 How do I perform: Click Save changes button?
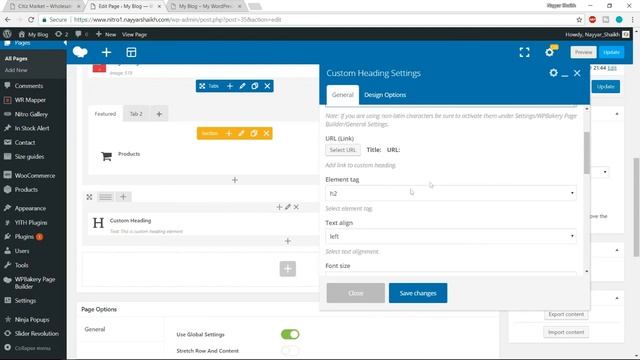click(418, 293)
